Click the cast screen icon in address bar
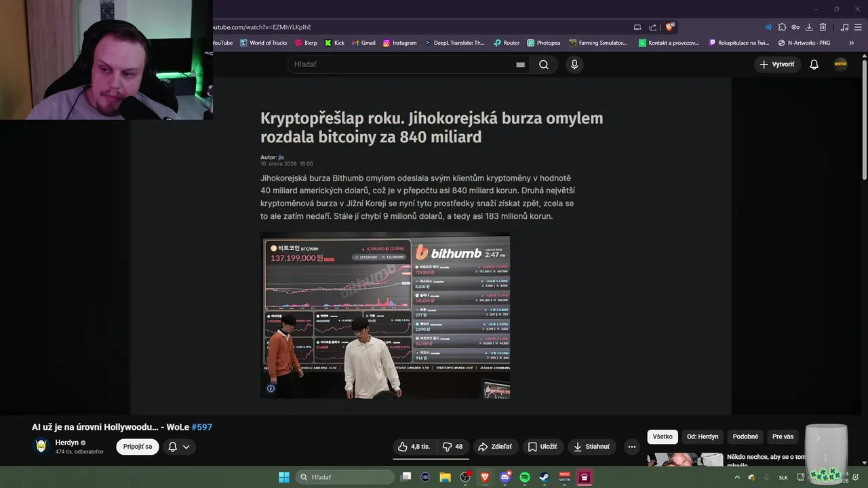Screen dimensions: 868x488 pos(637,27)
